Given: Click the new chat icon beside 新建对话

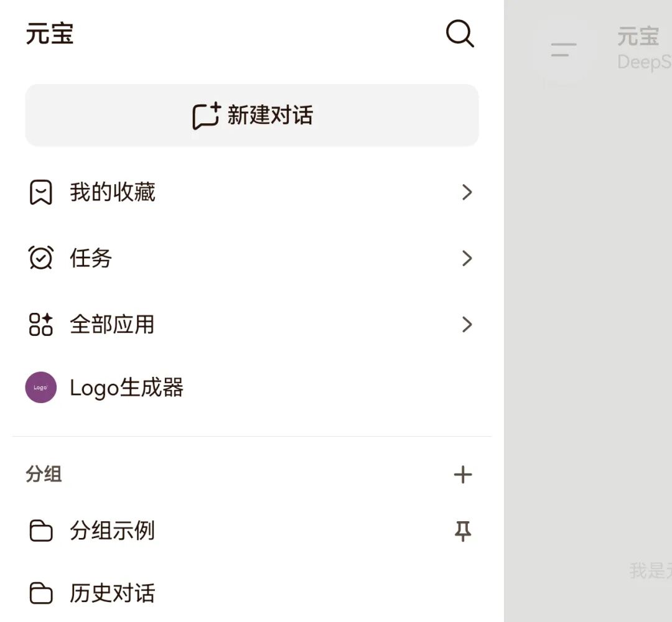Looking at the screenshot, I should 205,114.
